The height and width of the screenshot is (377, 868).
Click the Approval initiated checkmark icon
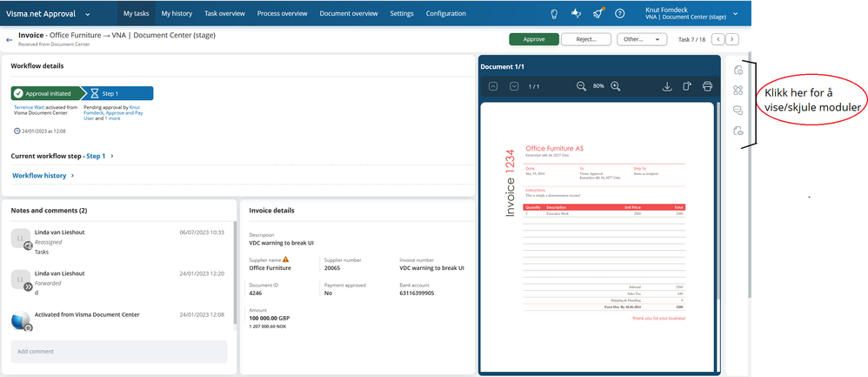pyautogui.click(x=18, y=94)
